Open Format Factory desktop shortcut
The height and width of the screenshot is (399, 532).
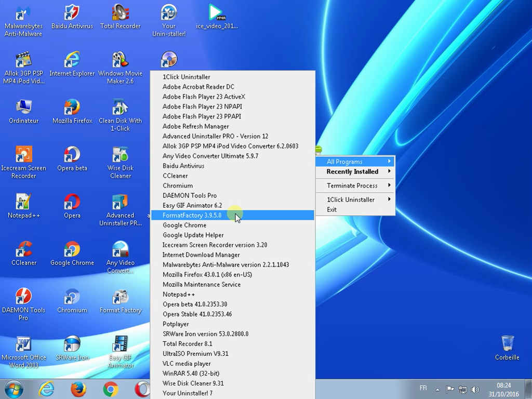pos(120,301)
